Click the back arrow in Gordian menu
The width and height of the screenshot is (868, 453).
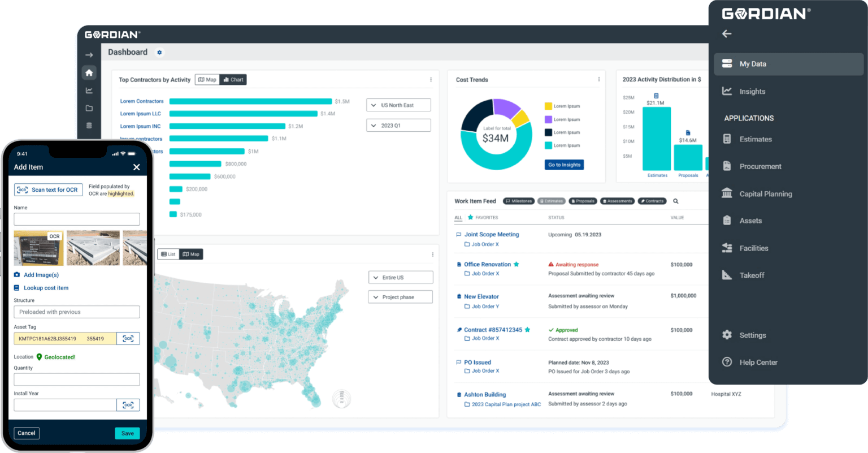click(727, 34)
